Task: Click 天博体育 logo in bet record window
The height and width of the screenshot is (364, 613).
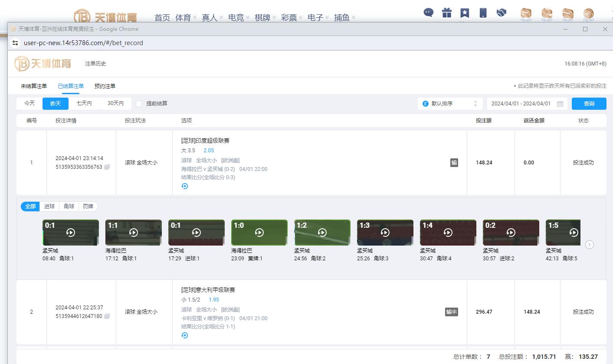Action: (x=43, y=64)
